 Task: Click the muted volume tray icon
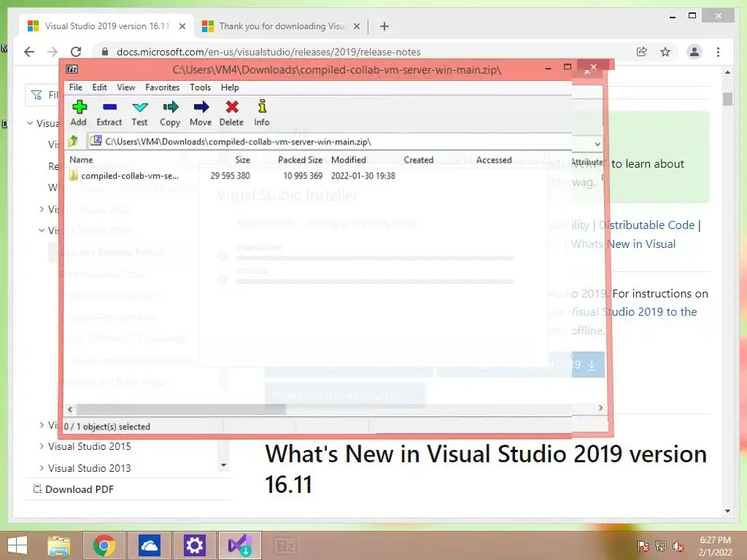pyautogui.click(x=678, y=546)
